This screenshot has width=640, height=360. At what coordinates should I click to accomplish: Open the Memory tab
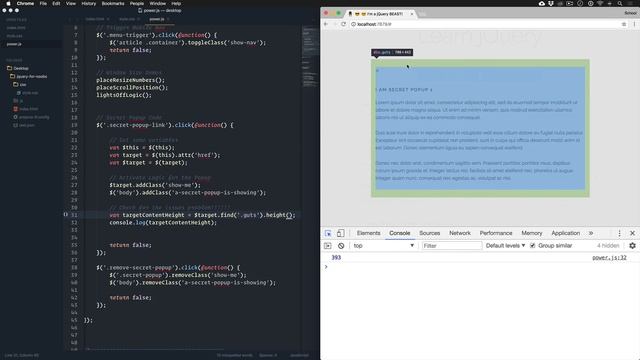532,233
